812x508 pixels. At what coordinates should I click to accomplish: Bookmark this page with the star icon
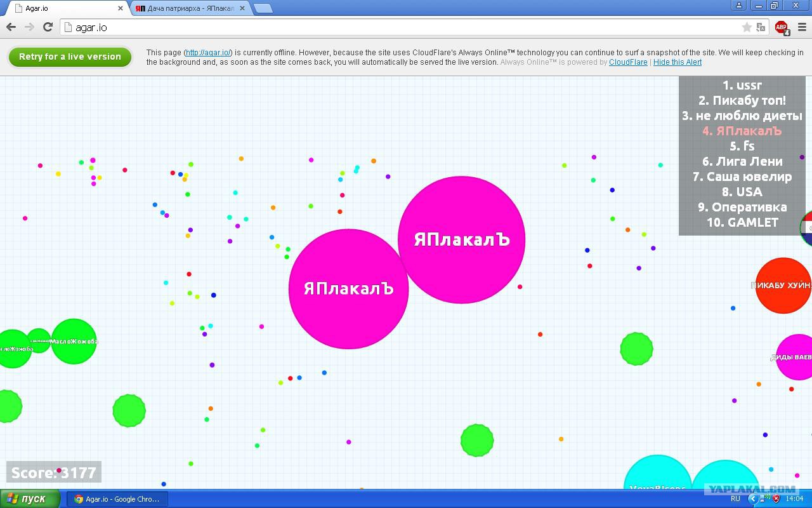pos(747,27)
